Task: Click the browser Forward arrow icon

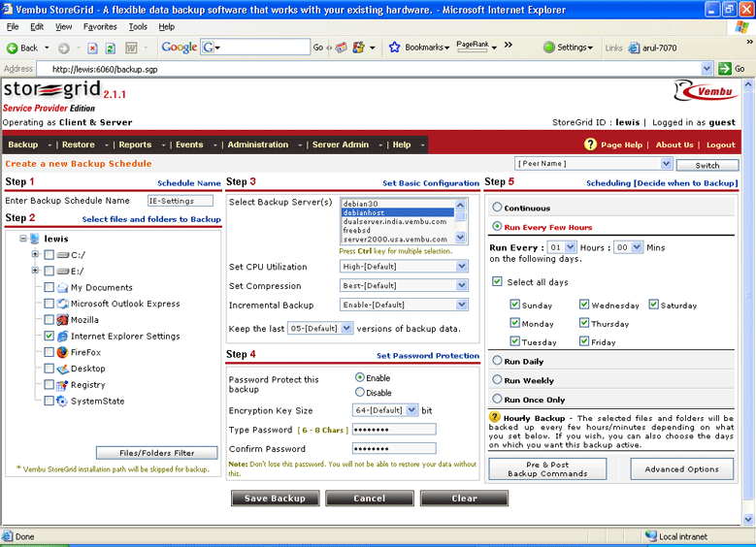Action: coord(64,48)
